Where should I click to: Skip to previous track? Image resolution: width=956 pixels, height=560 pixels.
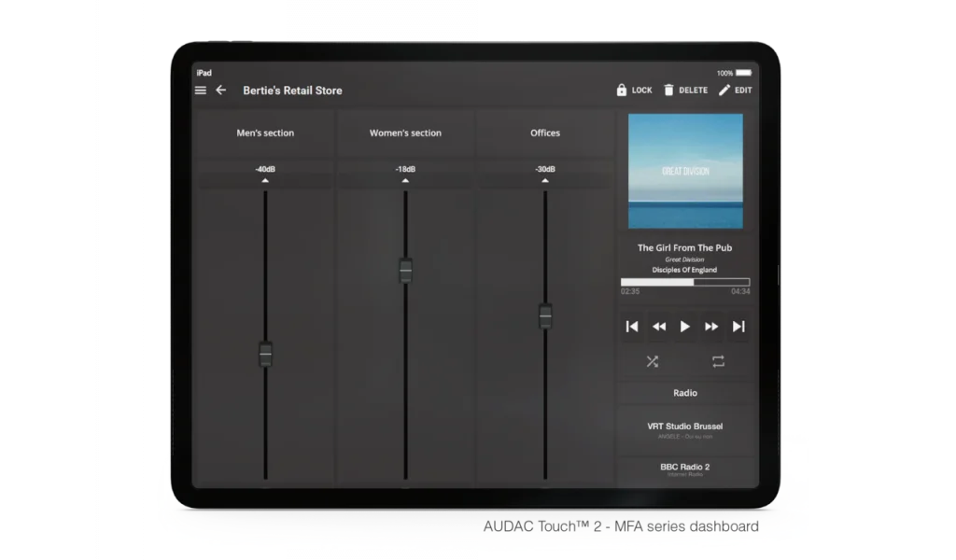coord(632,327)
